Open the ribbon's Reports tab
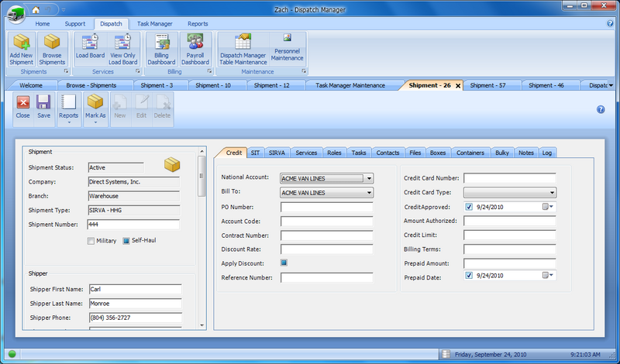620x364 pixels. click(198, 24)
